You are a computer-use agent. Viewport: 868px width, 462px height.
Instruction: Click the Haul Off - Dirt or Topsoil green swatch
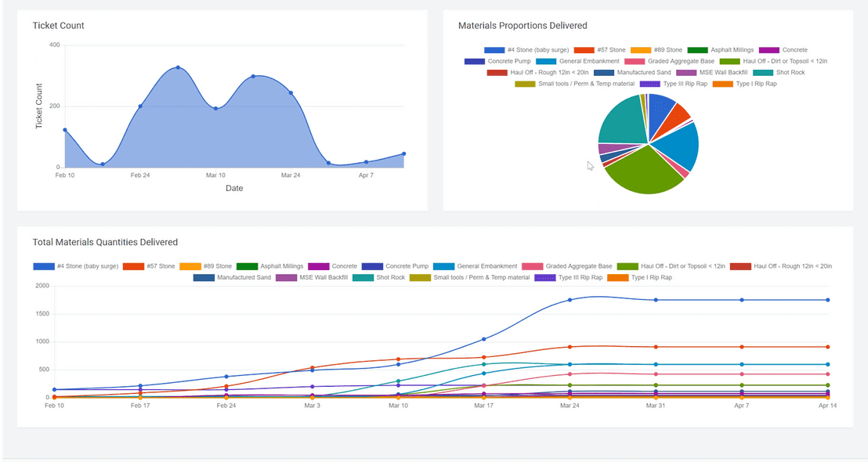pyautogui.click(x=729, y=60)
